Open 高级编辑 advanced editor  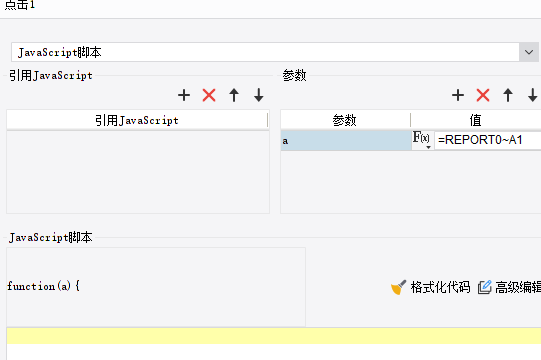pyautogui.click(x=509, y=287)
